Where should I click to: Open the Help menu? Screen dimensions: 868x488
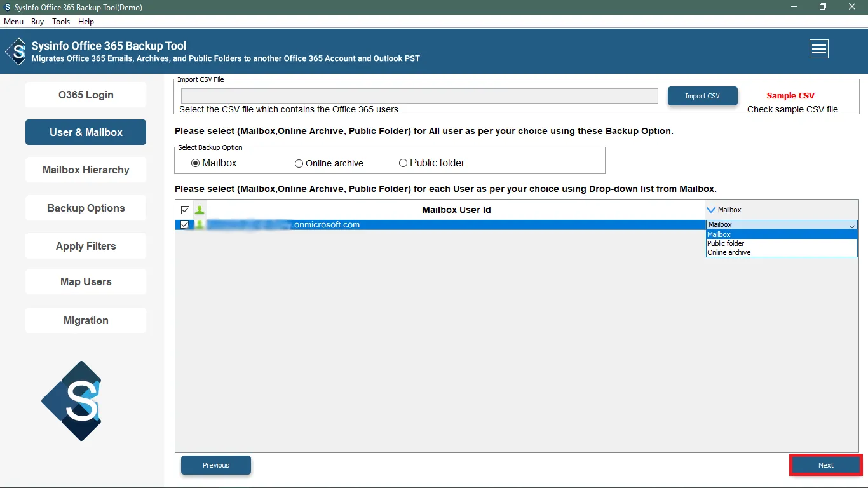[86, 22]
